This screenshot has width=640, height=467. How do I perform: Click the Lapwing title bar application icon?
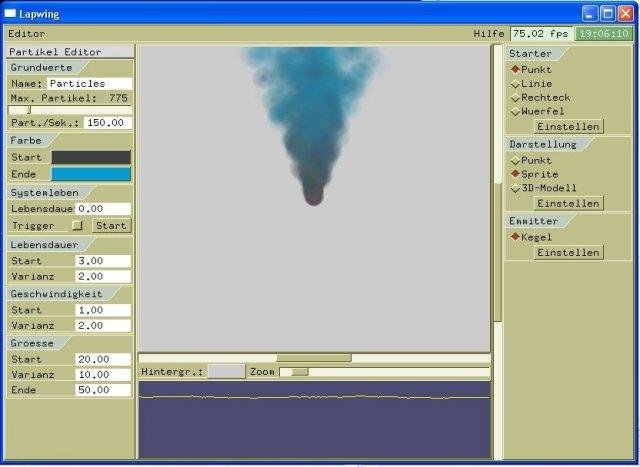pyautogui.click(x=11, y=13)
